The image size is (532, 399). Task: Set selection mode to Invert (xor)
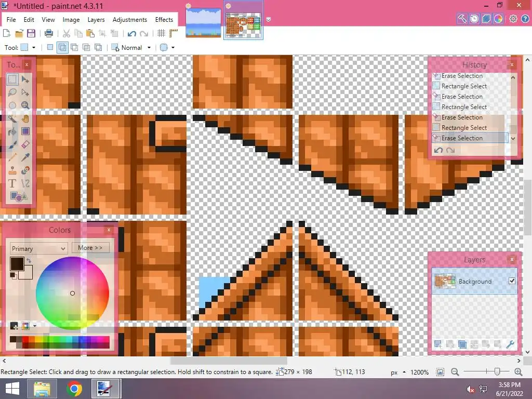tap(98, 47)
